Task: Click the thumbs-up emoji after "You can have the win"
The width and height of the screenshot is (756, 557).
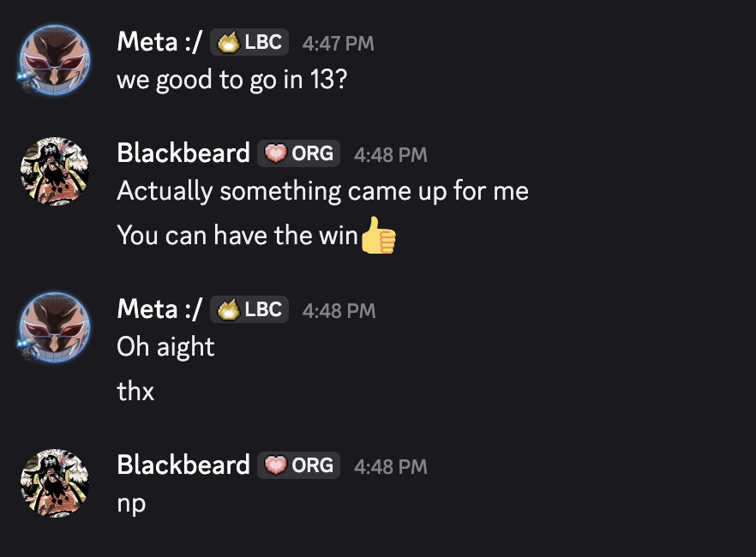Action: (377, 235)
